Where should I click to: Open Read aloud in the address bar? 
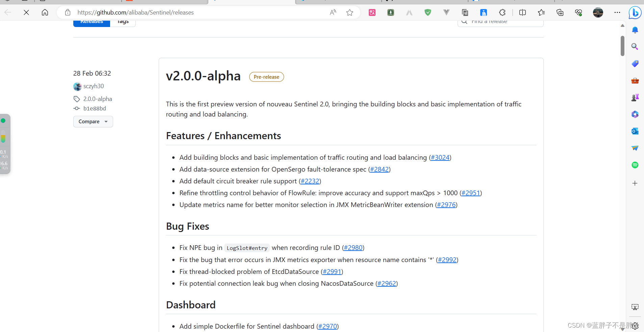tap(333, 12)
